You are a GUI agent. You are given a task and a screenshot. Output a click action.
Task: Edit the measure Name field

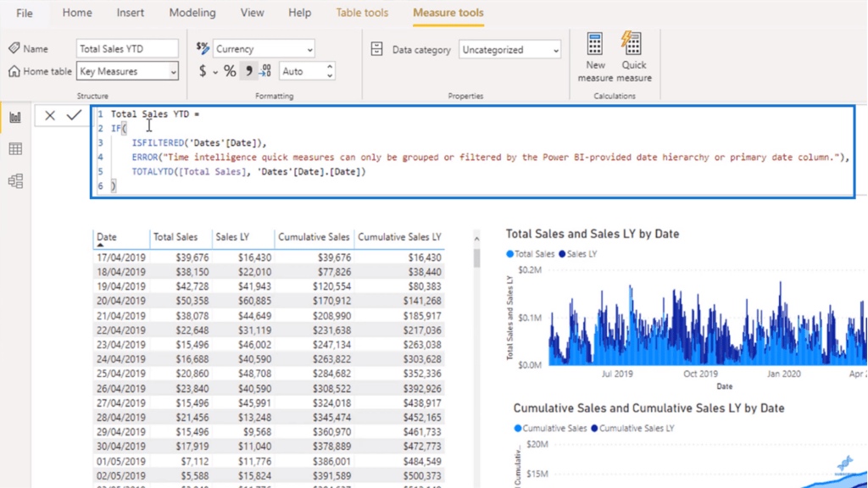point(127,48)
